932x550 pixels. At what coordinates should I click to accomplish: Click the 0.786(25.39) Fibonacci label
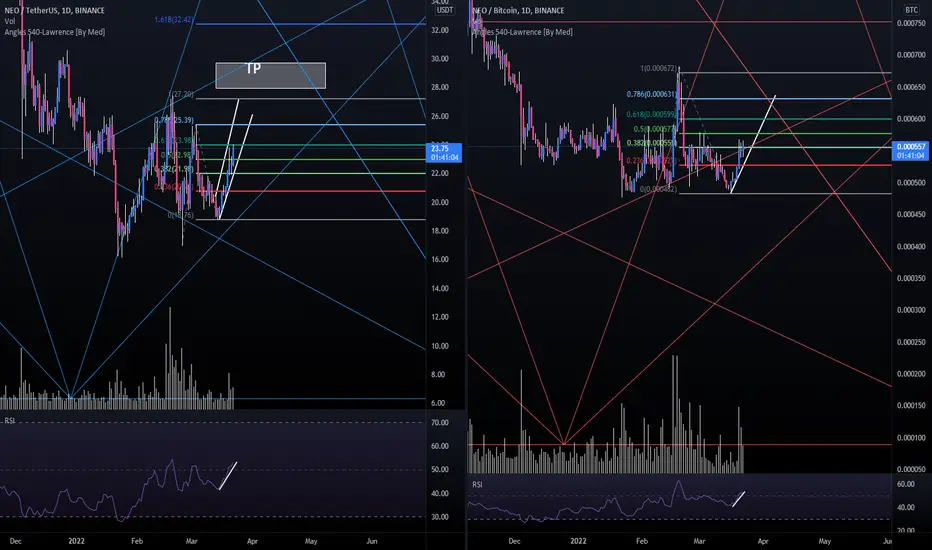[x=174, y=120]
